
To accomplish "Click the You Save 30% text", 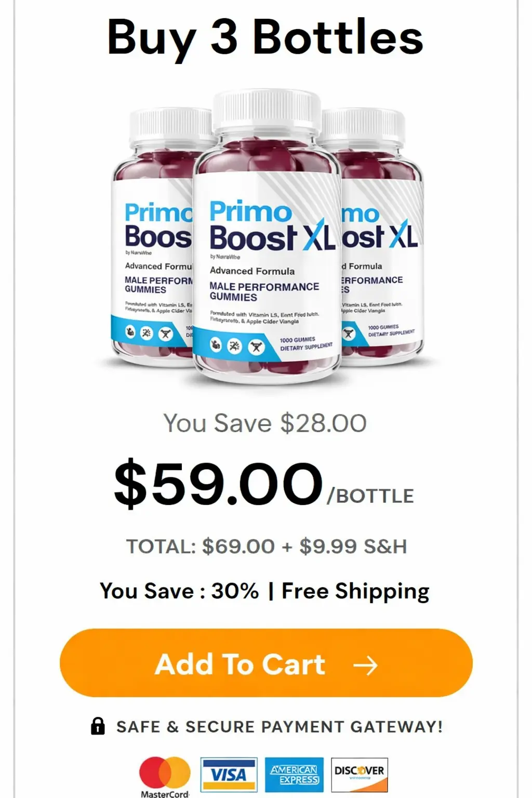I will (x=179, y=591).
